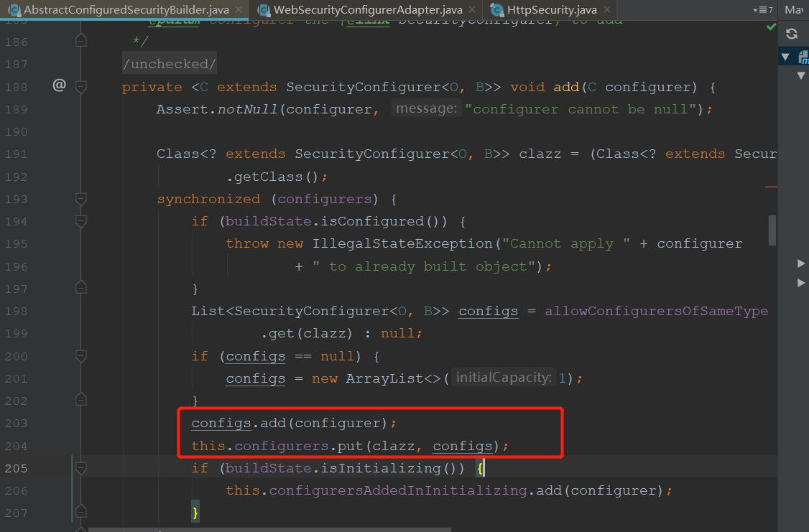This screenshot has width=809, height=532.
Task: Click WebSecurityConfigurerAdapter.java tab's class icon
Action: click(x=263, y=10)
